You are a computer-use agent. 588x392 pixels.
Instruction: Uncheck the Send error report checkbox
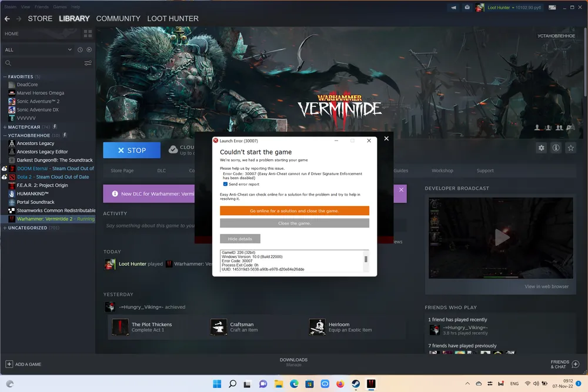(225, 184)
